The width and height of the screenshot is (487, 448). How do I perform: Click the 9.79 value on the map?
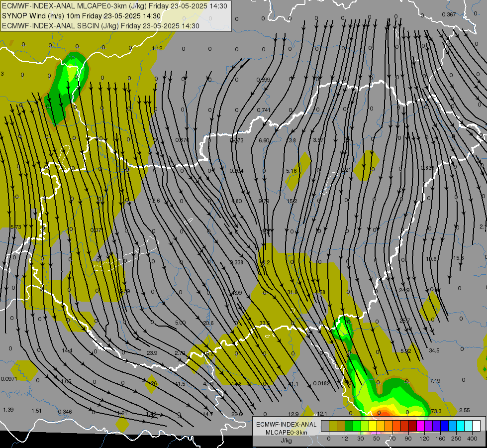coord(264,201)
